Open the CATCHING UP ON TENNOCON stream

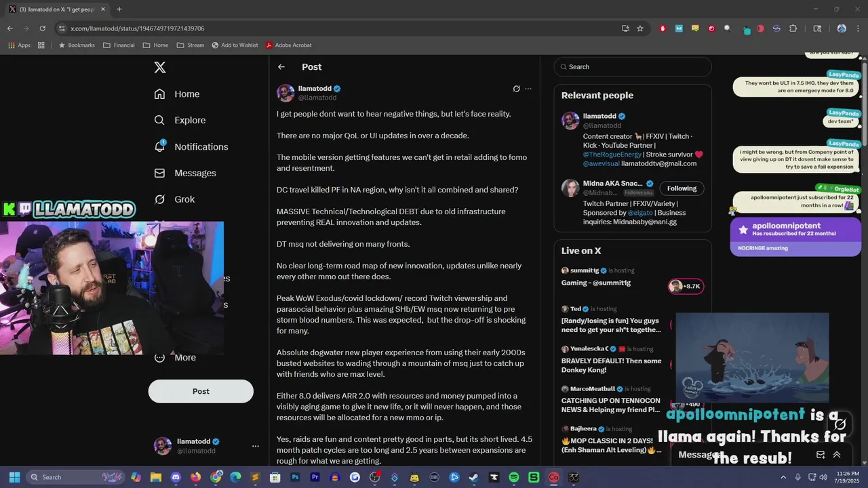point(611,405)
